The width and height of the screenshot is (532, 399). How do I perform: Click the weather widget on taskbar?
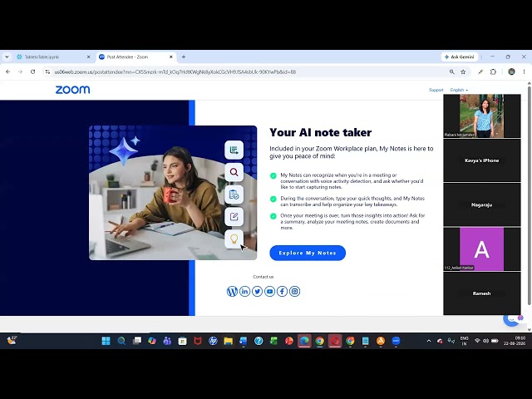click(12, 340)
